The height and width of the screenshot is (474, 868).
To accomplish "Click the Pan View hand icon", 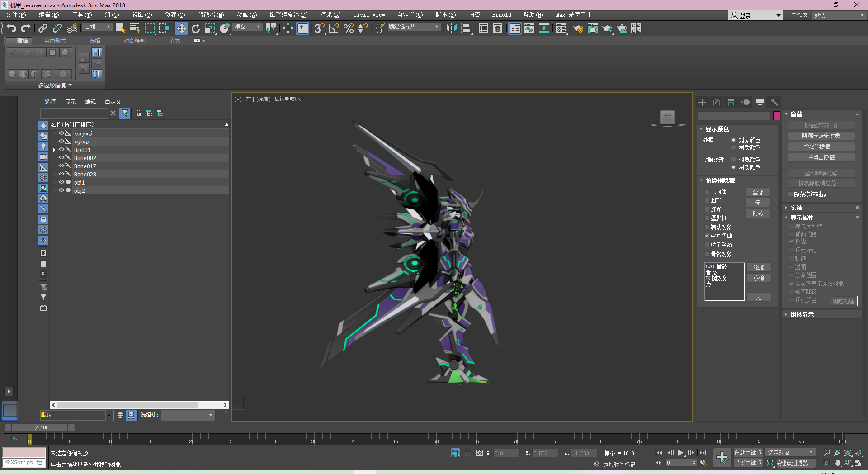I will 837,463.
